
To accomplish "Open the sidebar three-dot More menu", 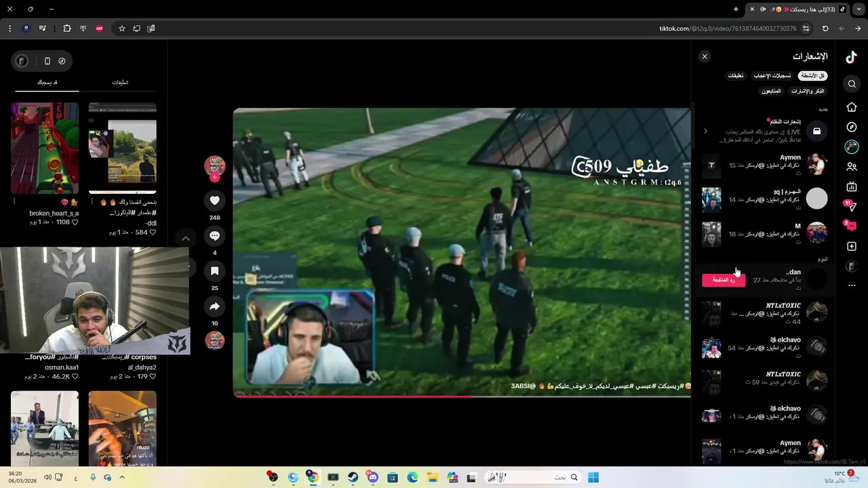I will coord(852,285).
